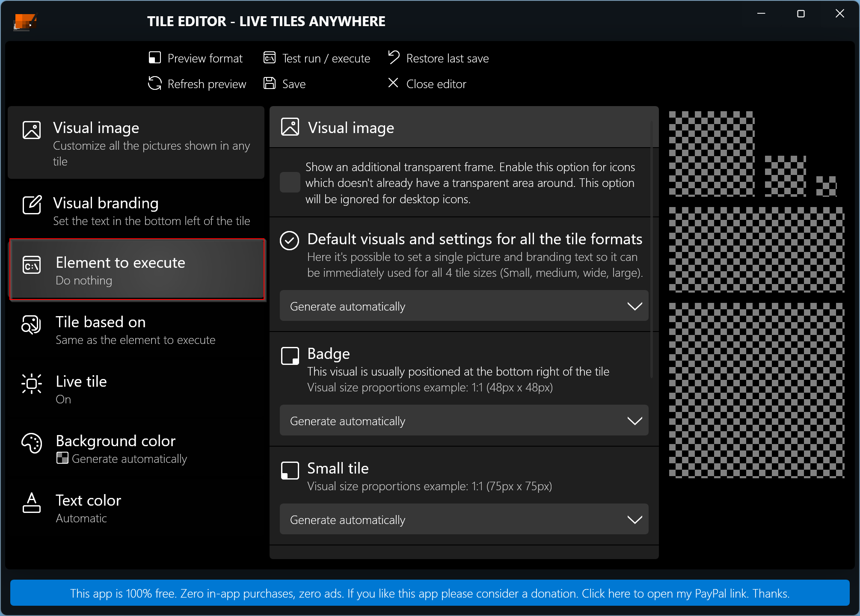The height and width of the screenshot is (616, 860).
Task: Click the Tile based on icon
Action: coord(31,325)
